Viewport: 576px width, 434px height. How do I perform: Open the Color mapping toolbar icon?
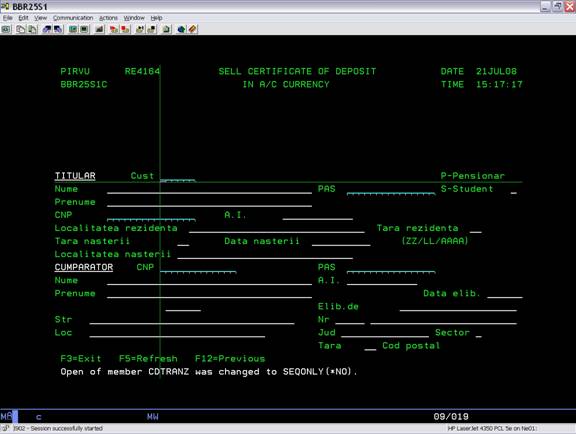[84, 29]
